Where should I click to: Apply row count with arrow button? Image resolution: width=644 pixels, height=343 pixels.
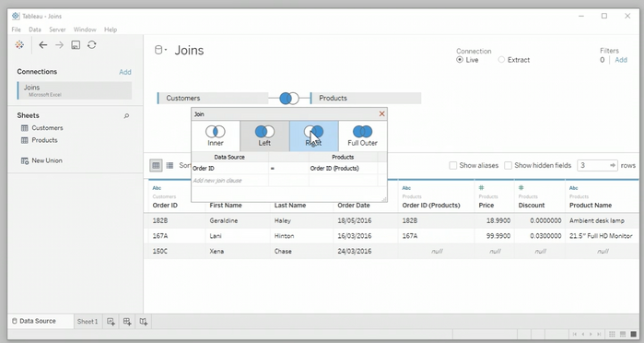pos(613,165)
